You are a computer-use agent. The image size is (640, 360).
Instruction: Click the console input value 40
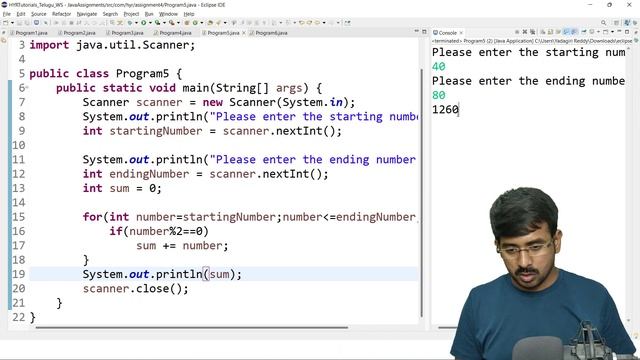coord(439,67)
